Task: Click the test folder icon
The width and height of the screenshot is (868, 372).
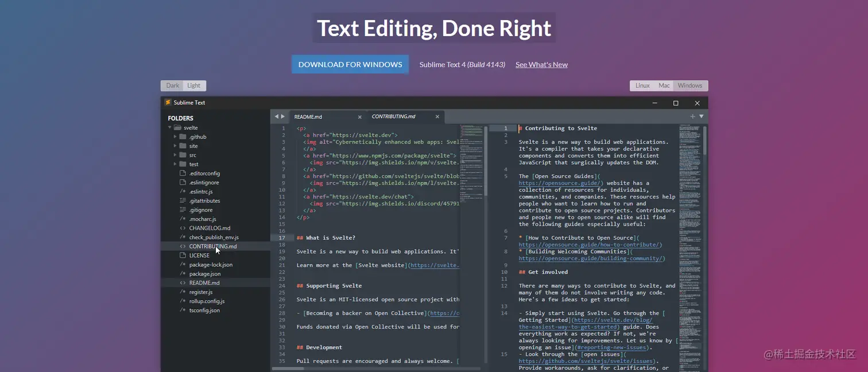Action: click(x=183, y=164)
